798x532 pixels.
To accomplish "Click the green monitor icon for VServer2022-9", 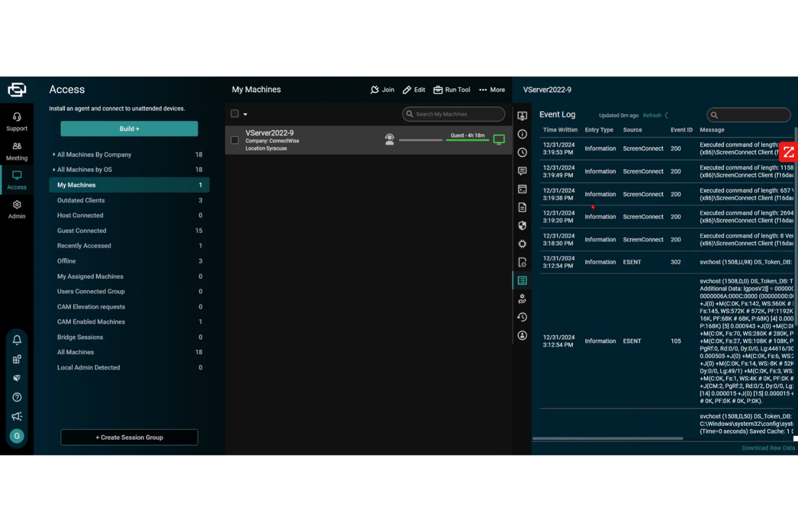I will click(x=499, y=139).
